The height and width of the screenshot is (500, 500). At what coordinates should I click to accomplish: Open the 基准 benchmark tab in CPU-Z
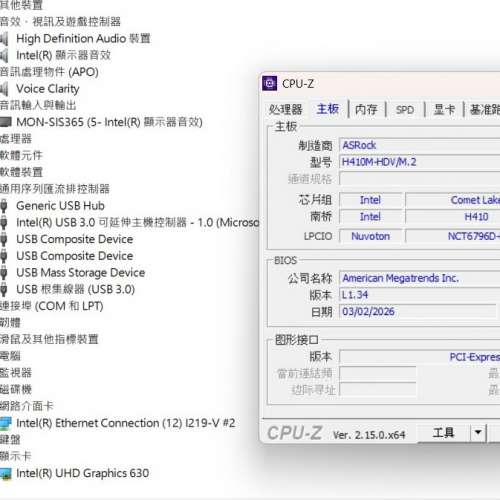pyautogui.click(x=484, y=109)
